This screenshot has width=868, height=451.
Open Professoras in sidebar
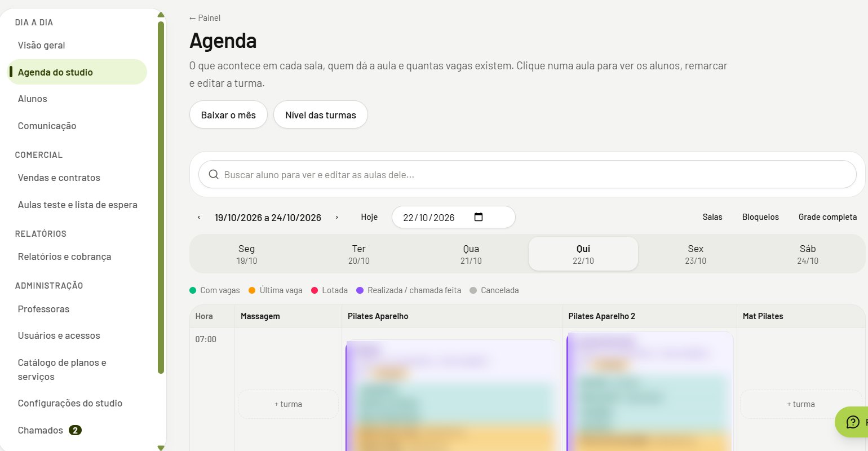77,309
